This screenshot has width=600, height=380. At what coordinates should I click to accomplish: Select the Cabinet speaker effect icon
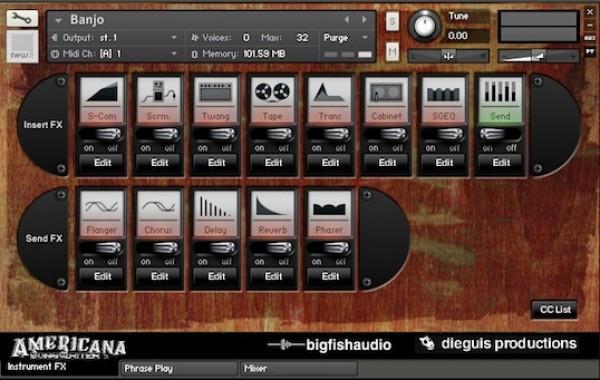[386, 92]
